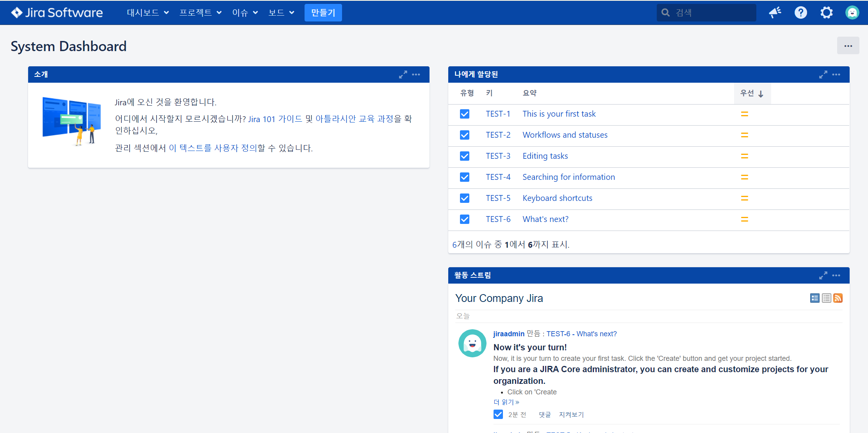868x433 pixels.
Task: Click the 만들기 create button
Action: (x=323, y=12)
